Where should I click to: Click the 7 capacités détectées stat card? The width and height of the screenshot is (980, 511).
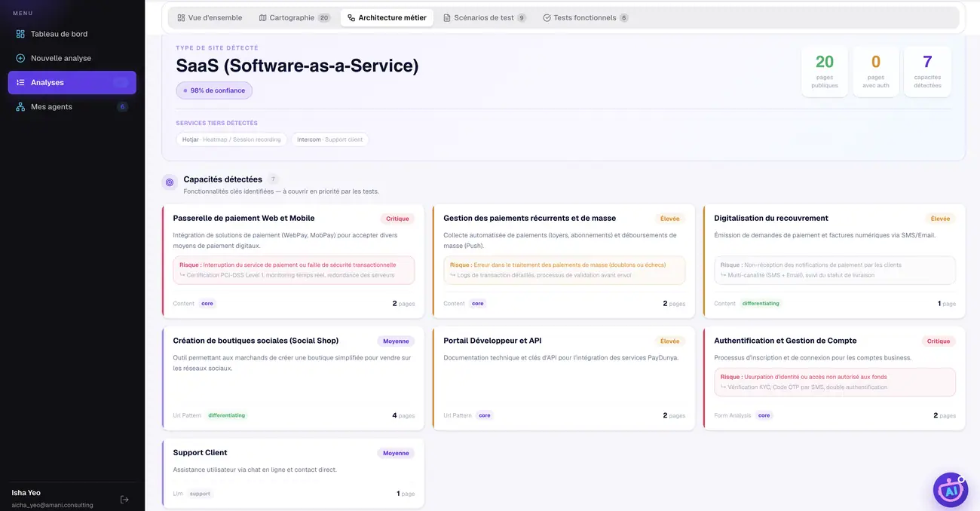(x=927, y=72)
